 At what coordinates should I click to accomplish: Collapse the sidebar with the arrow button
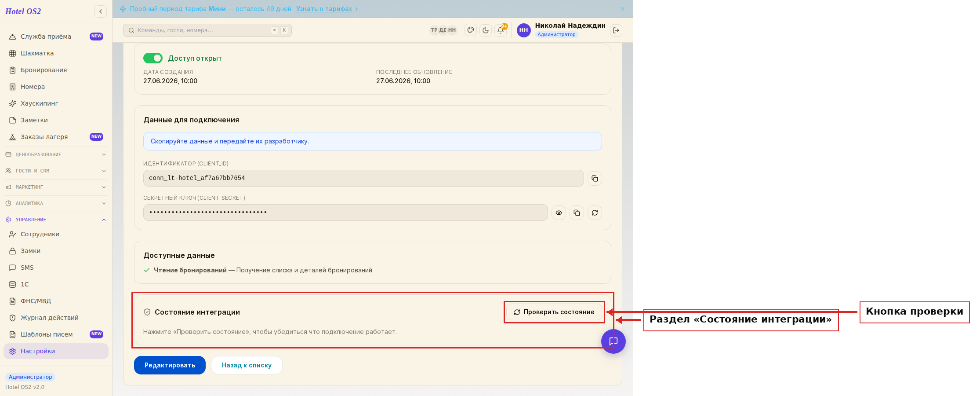(x=101, y=11)
